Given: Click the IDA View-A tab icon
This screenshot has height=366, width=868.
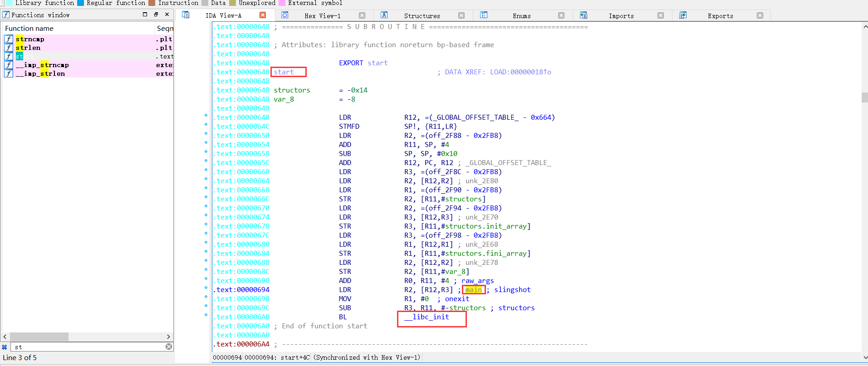Looking at the screenshot, I should (186, 15).
